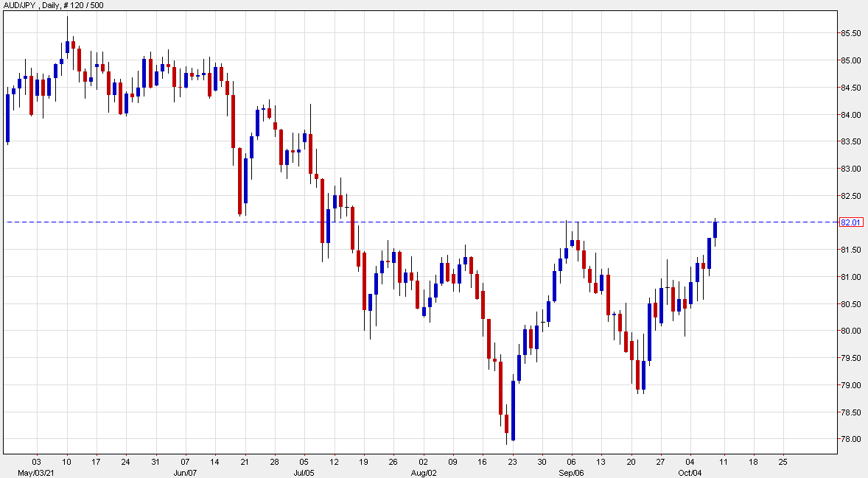Click the 85.50 price axis label
868x478 pixels.
850,33
